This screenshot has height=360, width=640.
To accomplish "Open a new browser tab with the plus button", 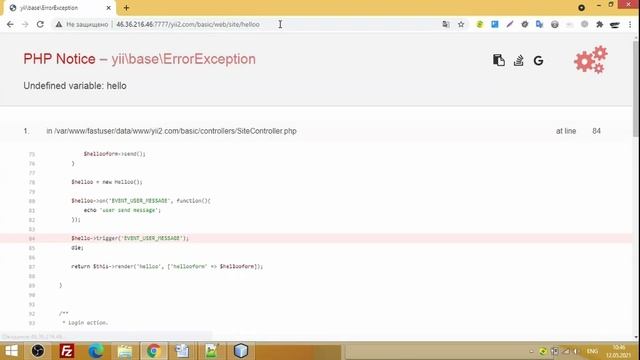I will coord(126,8).
